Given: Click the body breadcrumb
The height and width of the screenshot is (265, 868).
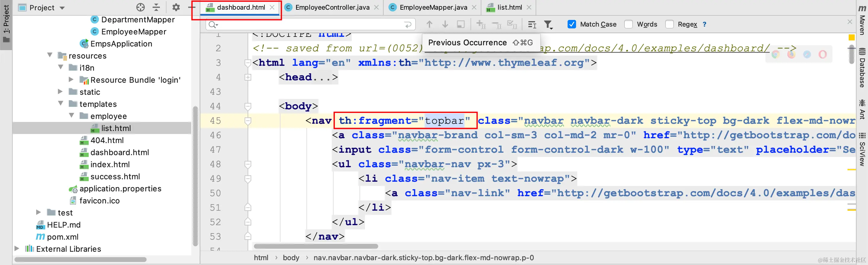Looking at the screenshot, I should tap(291, 257).
